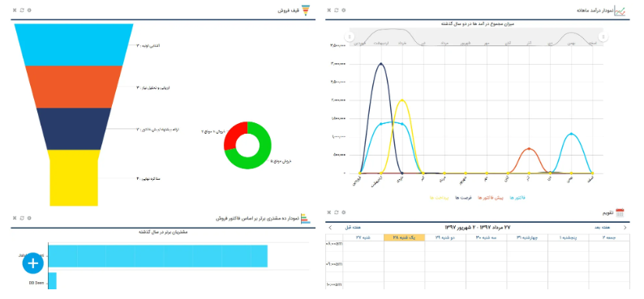The height and width of the screenshot is (299, 644).
Task: Select the highlighted Sunday 28 column header
Action: pyautogui.click(x=404, y=237)
